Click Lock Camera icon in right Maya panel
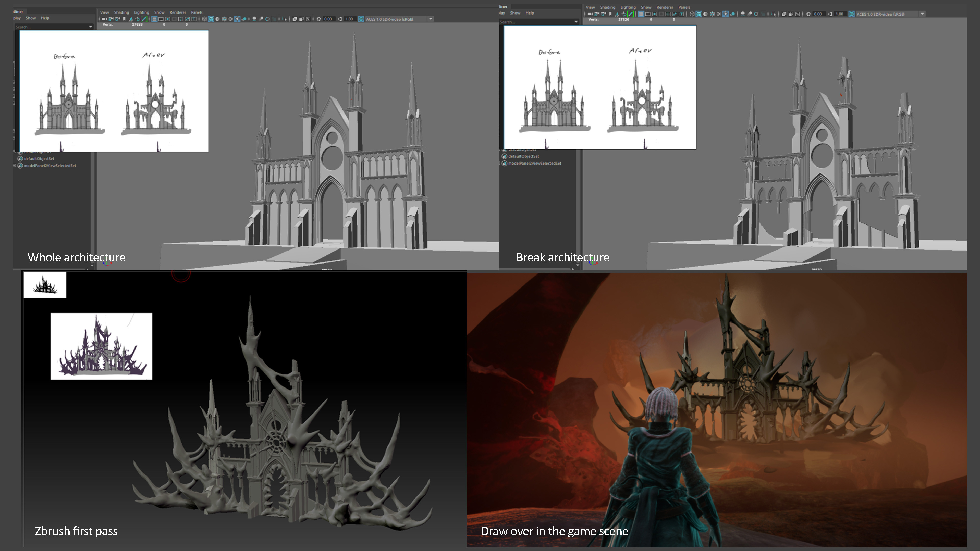 point(597,14)
